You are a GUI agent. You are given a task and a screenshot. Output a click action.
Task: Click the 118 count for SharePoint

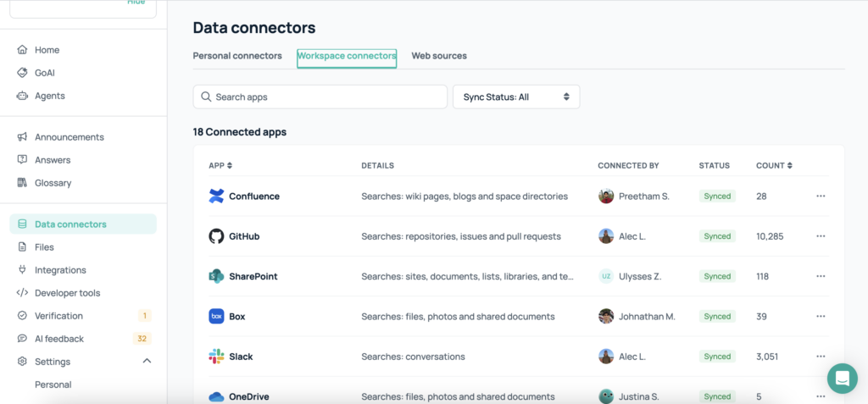[762, 276]
